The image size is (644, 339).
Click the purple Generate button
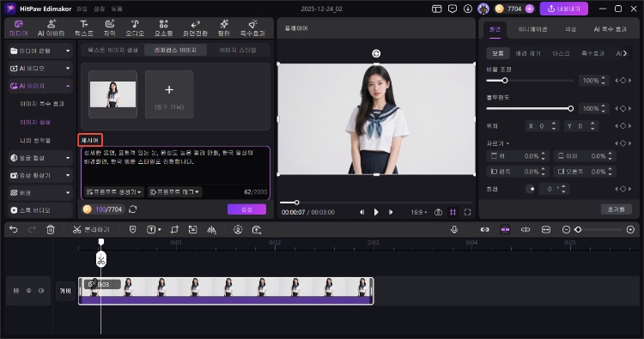[x=246, y=209]
